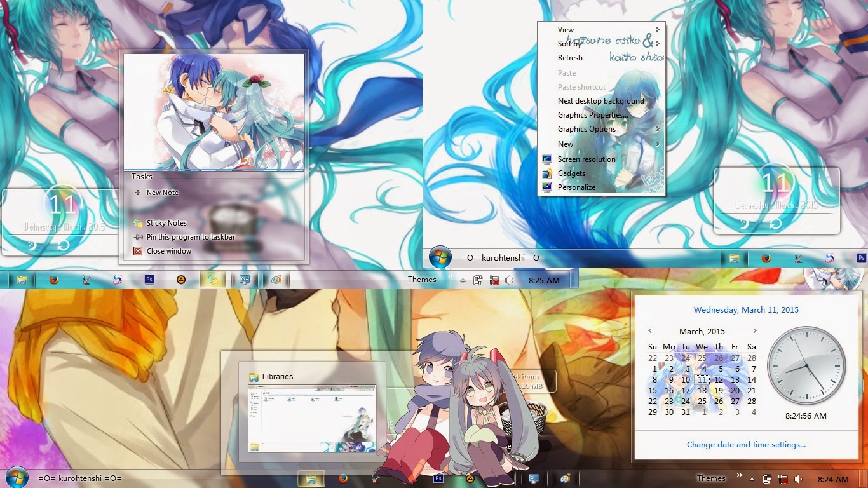Show hidden tray icons on the 8:24 AM taskbar

tap(752, 479)
